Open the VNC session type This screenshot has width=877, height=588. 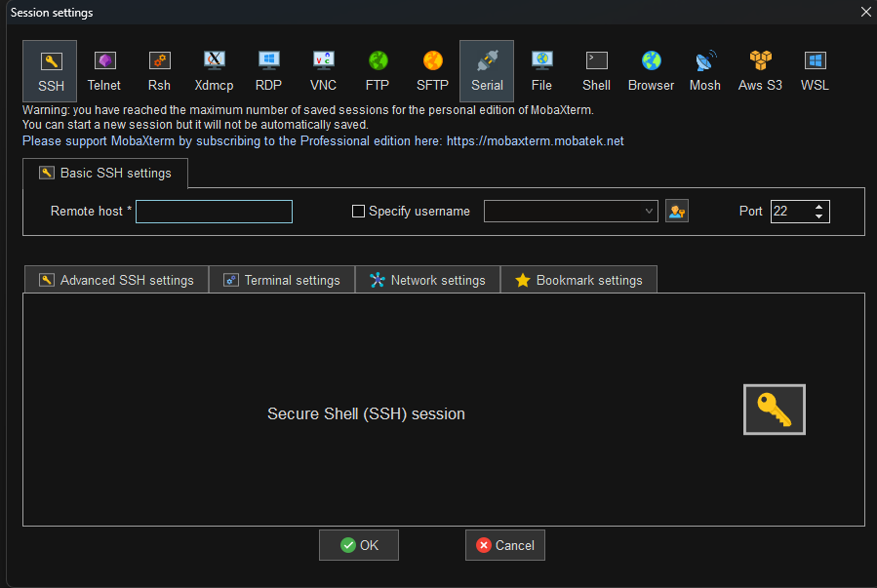[323, 71]
